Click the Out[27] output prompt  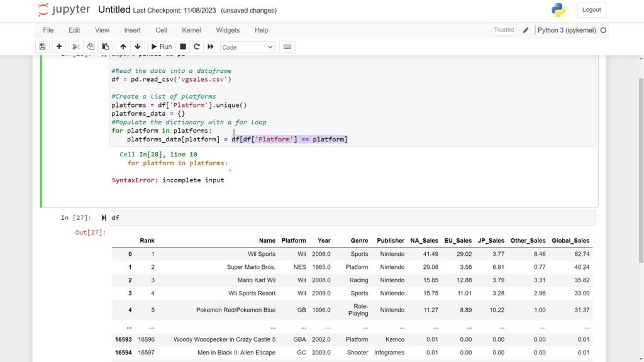[91, 233]
